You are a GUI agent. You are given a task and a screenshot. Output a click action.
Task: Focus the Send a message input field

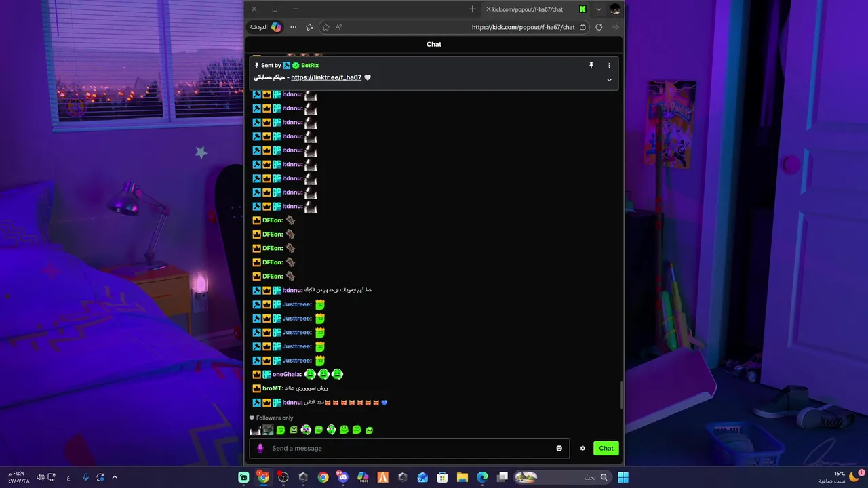coord(410,448)
